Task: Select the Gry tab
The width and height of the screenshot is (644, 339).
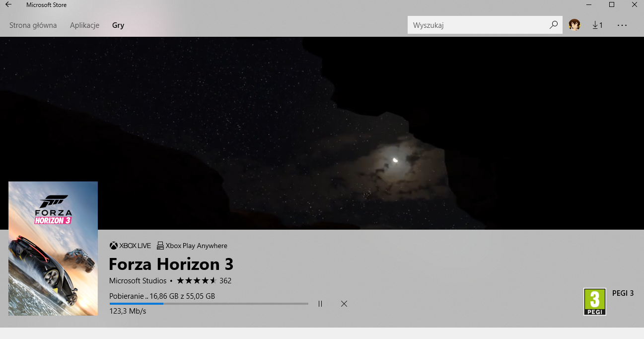Action: click(118, 25)
